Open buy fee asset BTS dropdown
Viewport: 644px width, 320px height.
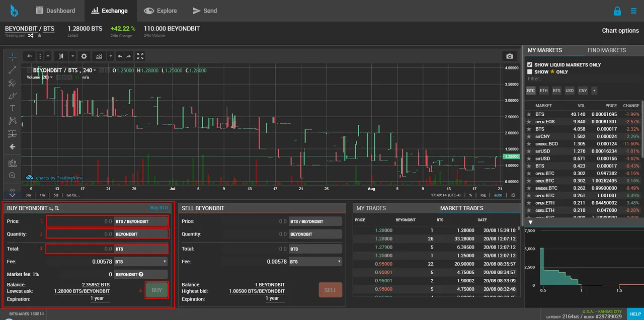[141, 262]
